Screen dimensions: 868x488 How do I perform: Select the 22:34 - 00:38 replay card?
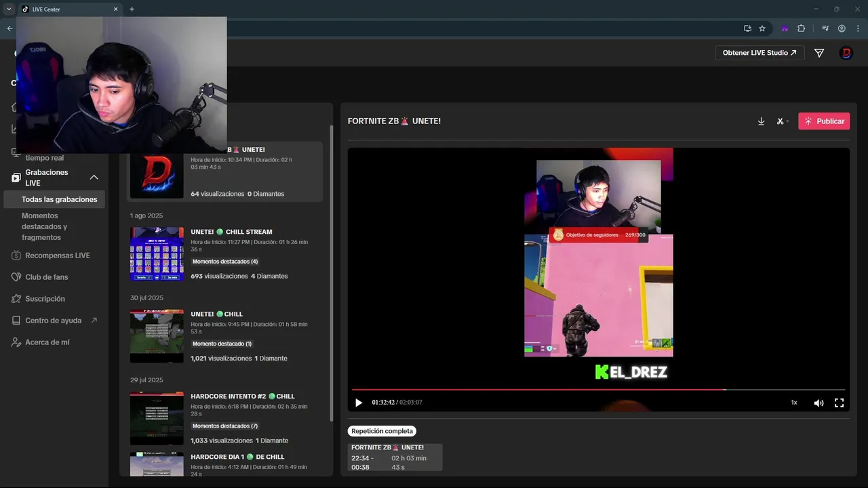click(x=395, y=457)
